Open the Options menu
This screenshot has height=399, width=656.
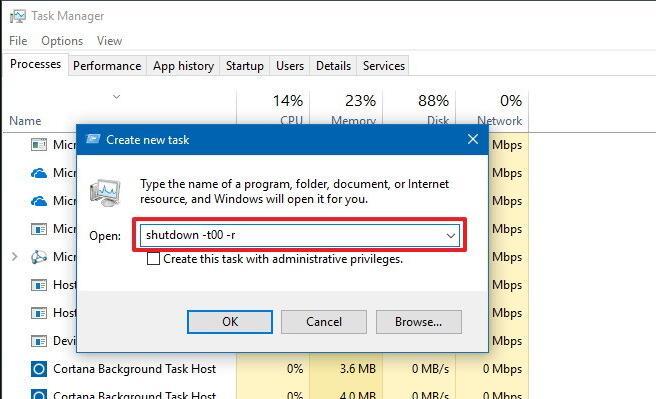[62, 41]
